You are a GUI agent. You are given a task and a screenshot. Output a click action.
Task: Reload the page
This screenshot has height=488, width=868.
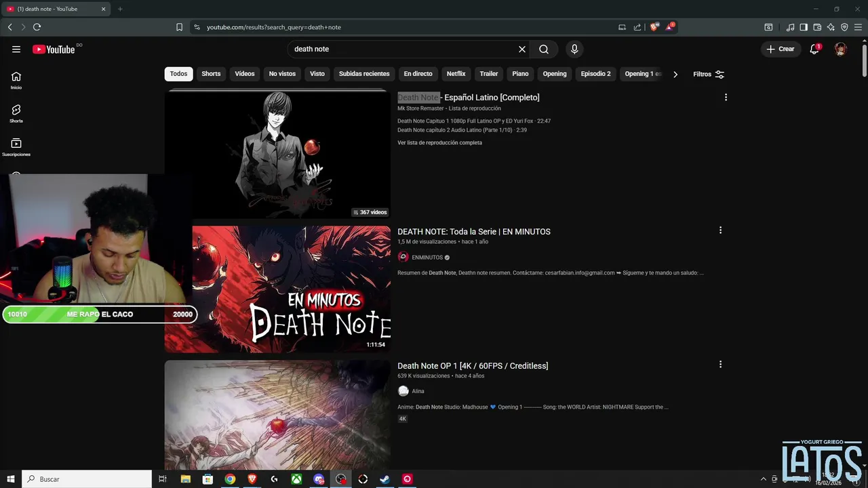point(37,27)
